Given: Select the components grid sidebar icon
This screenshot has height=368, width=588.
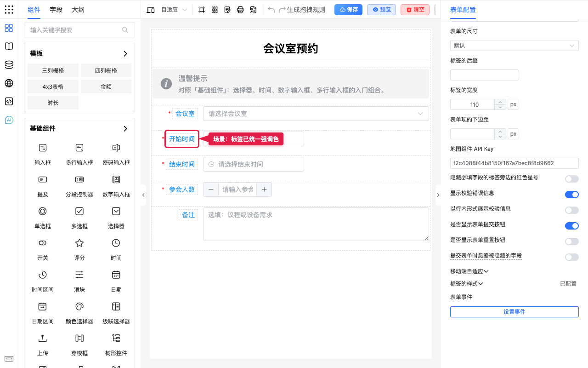Looking at the screenshot, I should point(9,28).
